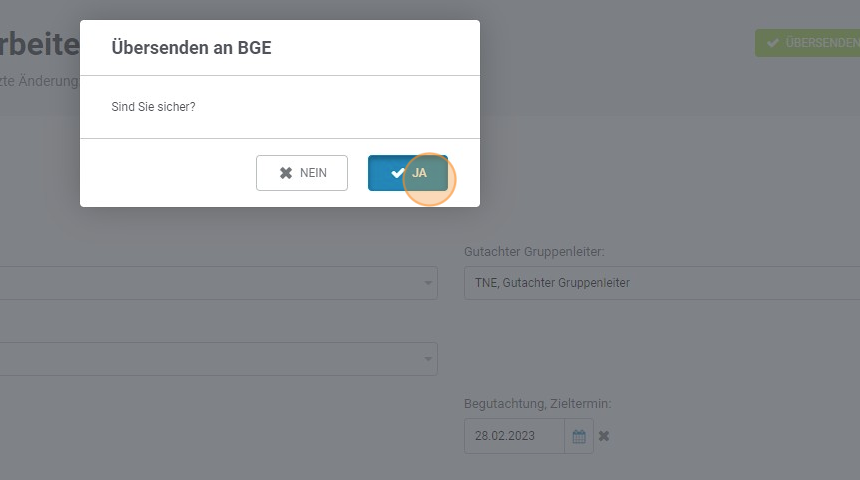Click the 28.02.2023 date input field
Image resolution: width=860 pixels, height=480 pixels.
coord(514,436)
